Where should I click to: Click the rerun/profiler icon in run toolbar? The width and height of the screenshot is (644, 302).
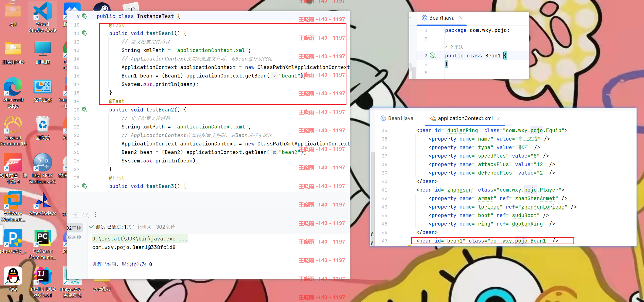pyautogui.click(x=86, y=215)
